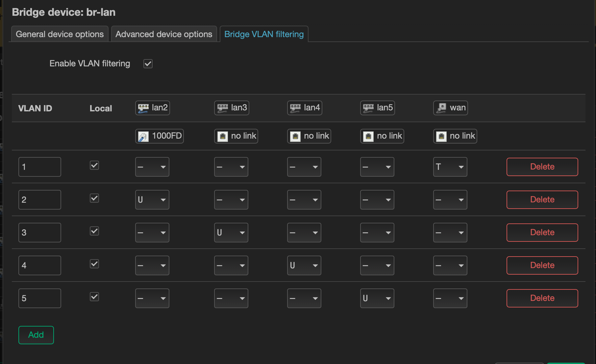
Task: Open the wan dropdown for VLAN 5
Action: [x=450, y=298]
